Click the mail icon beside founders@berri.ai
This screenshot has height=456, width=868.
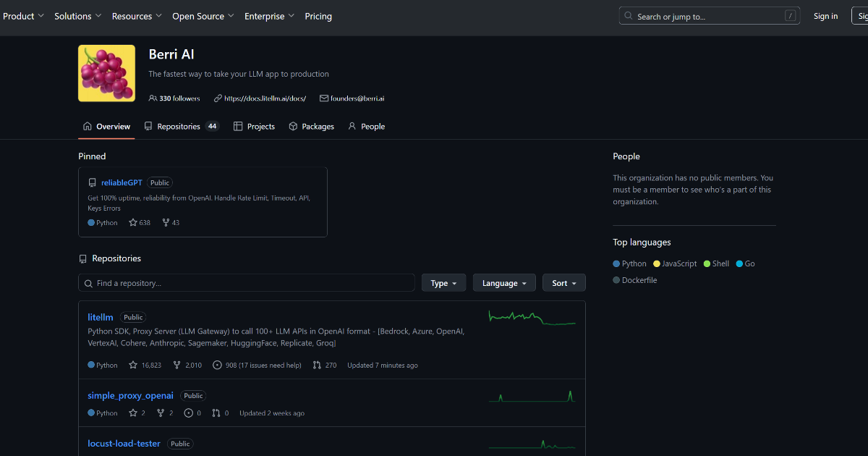(323, 98)
